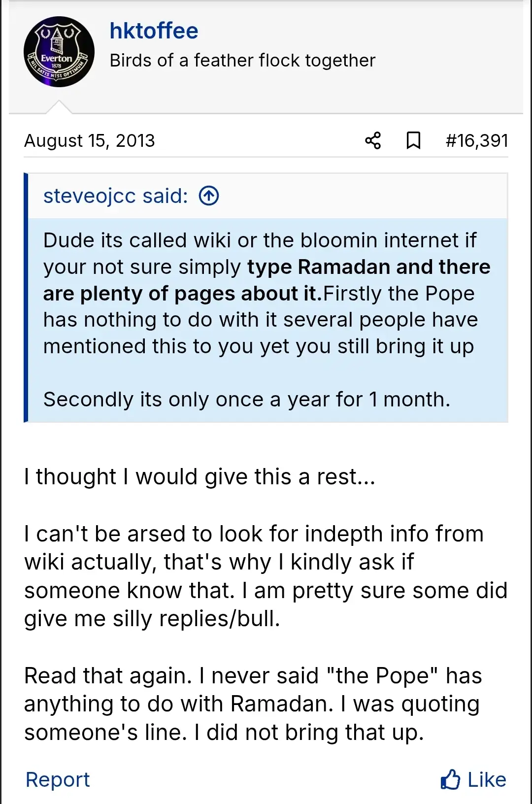The image size is (532, 804).
Task: Bookmark this post by hktoffee
Action: (x=413, y=140)
